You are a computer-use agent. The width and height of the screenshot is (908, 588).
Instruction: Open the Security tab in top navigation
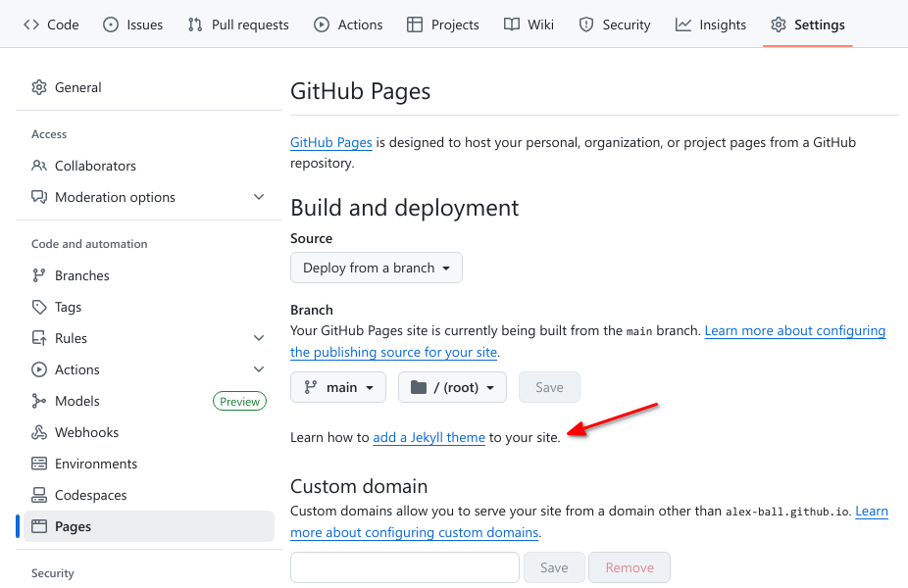615,24
